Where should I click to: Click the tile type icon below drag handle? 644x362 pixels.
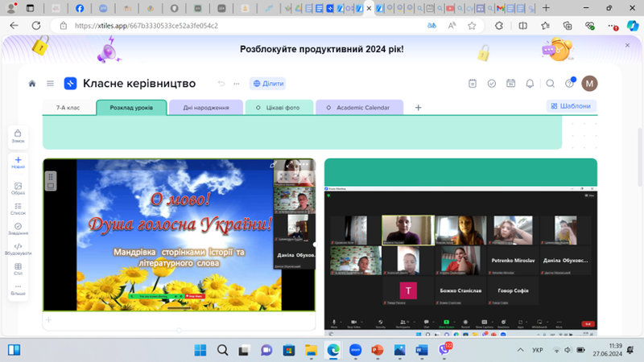pos(51,186)
